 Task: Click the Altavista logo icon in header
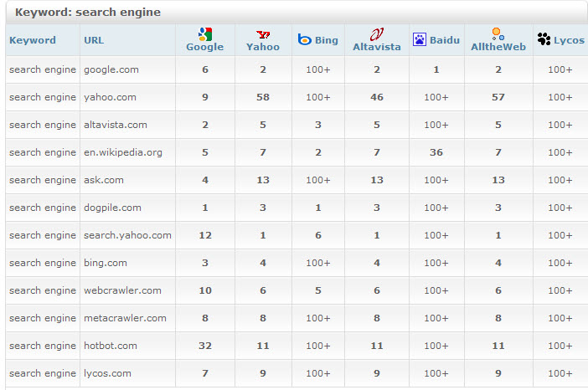(x=376, y=34)
